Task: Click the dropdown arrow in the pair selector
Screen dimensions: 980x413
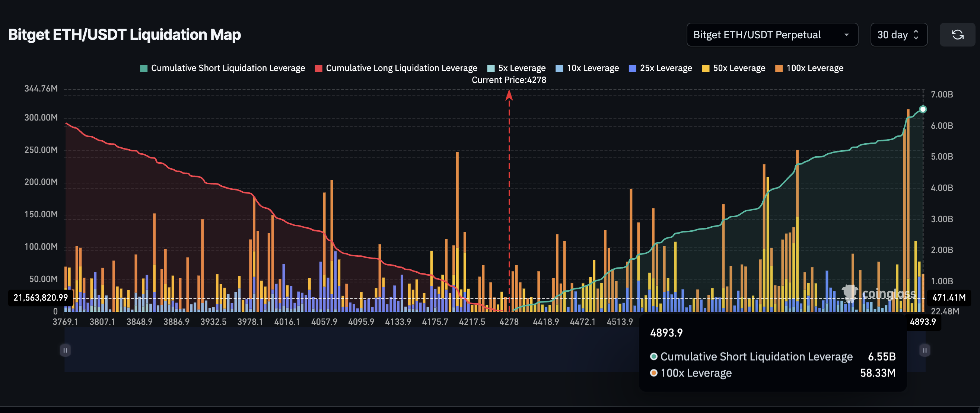Action: pyautogui.click(x=846, y=35)
